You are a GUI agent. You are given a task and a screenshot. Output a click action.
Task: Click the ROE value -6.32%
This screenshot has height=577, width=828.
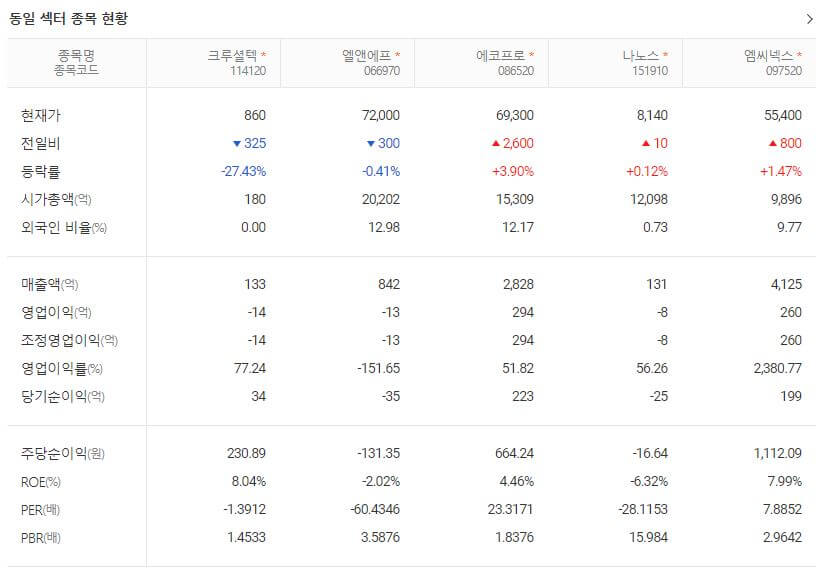[649, 481]
